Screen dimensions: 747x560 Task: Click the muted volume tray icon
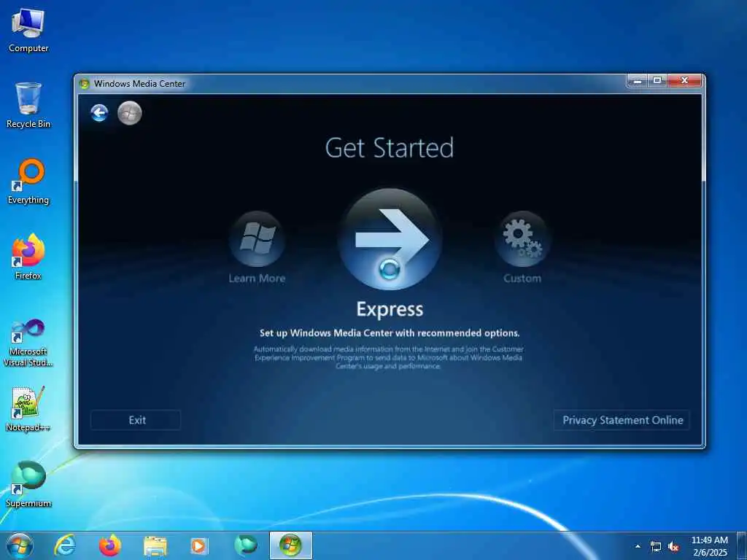click(673, 547)
